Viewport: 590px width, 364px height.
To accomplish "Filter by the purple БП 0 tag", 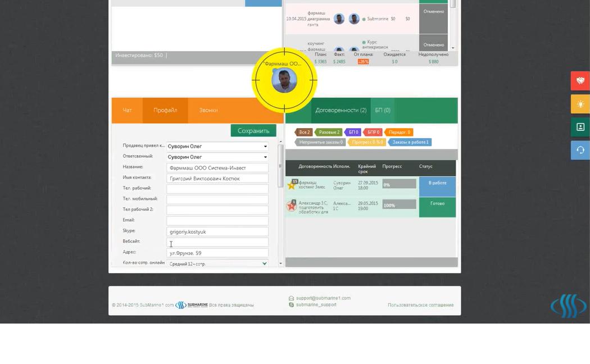I will pos(352,132).
